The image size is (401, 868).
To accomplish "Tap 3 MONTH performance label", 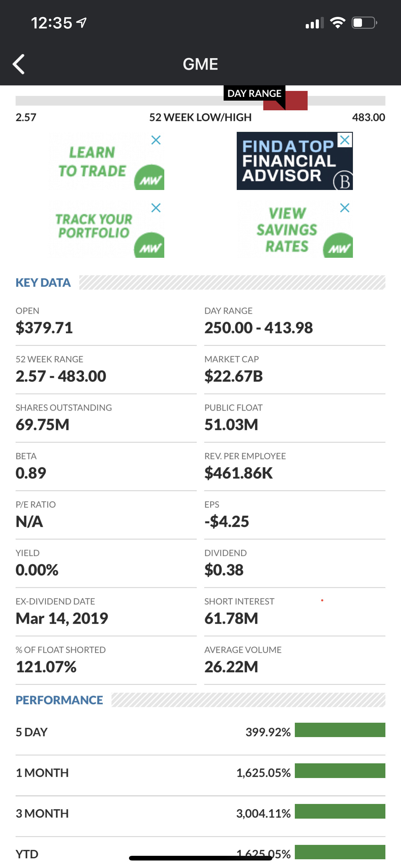I will click(42, 814).
